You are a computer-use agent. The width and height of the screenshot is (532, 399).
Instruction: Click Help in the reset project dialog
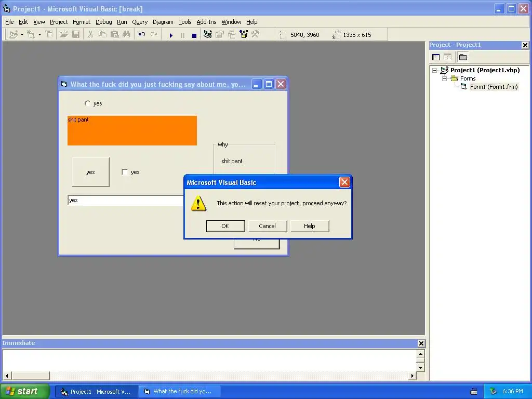pos(310,226)
